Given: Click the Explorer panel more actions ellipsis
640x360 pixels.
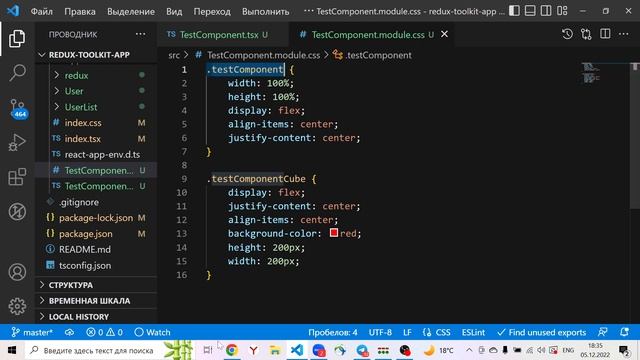Looking at the screenshot, I should coord(140,34).
